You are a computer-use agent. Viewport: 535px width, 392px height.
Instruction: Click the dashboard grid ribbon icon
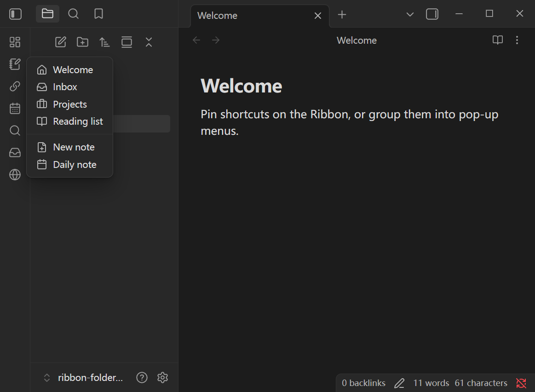15,42
